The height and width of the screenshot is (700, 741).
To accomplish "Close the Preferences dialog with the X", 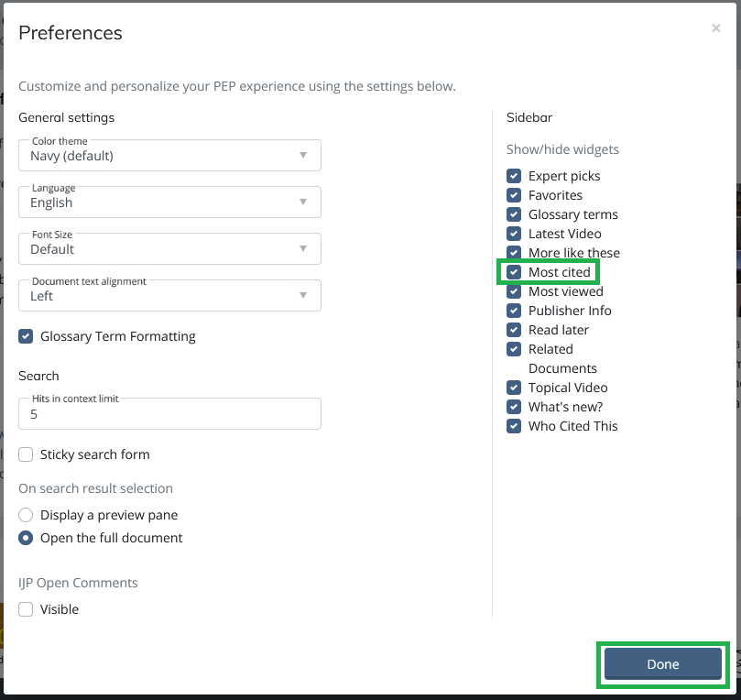I will click(x=715, y=28).
